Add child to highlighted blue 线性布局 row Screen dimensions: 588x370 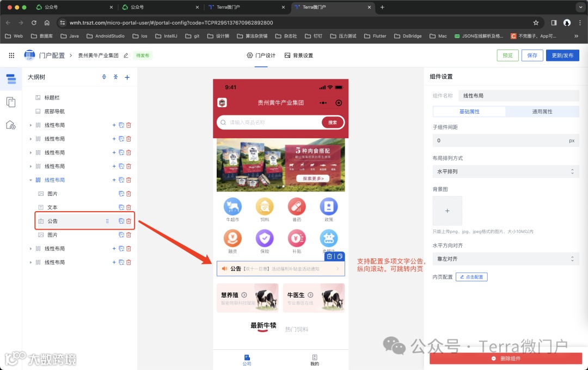(x=114, y=180)
